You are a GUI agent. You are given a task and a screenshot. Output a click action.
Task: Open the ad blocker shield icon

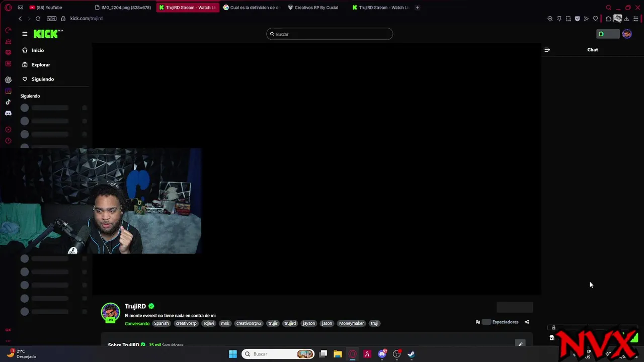(577, 19)
